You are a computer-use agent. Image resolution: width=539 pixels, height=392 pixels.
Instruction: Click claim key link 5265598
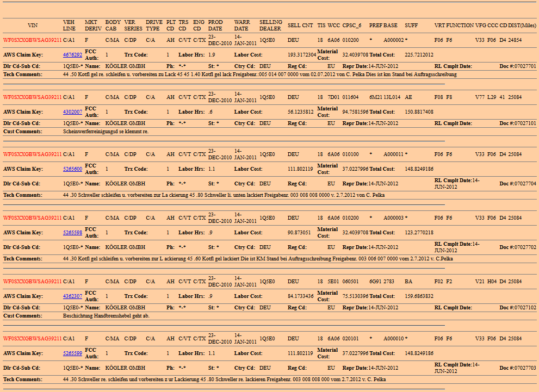[72, 233]
